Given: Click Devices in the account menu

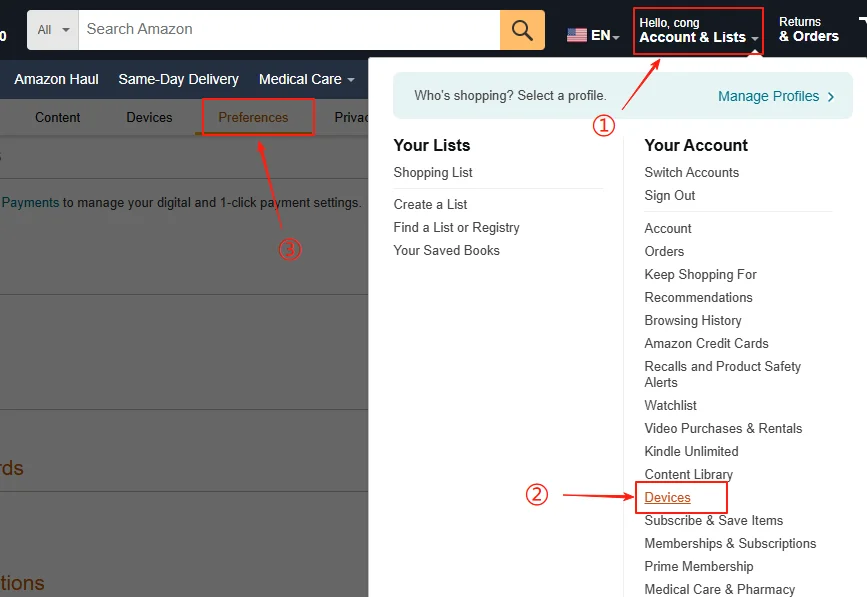Looking at the screenshot, I should (667, 498).
